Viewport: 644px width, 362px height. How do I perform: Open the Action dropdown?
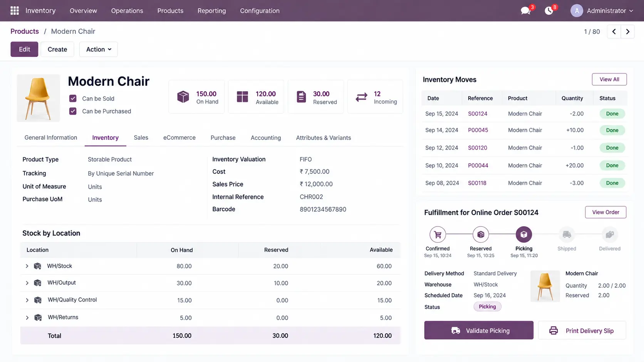[x=99, y=49]
